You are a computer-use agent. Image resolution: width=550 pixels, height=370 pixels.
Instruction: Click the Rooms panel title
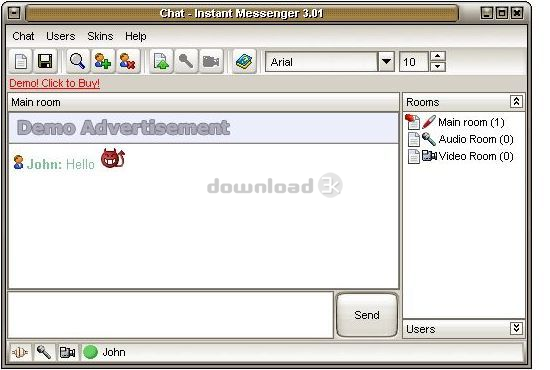tap(423, 102)
